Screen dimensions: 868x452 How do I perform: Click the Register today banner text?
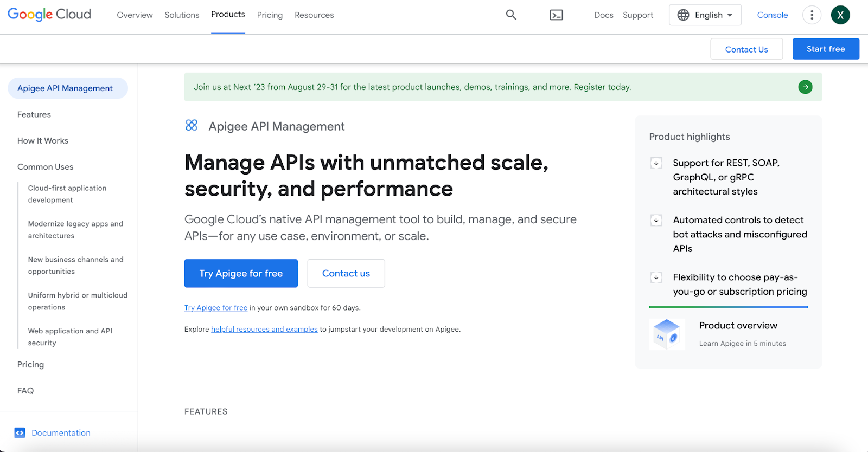coord(602,87)
